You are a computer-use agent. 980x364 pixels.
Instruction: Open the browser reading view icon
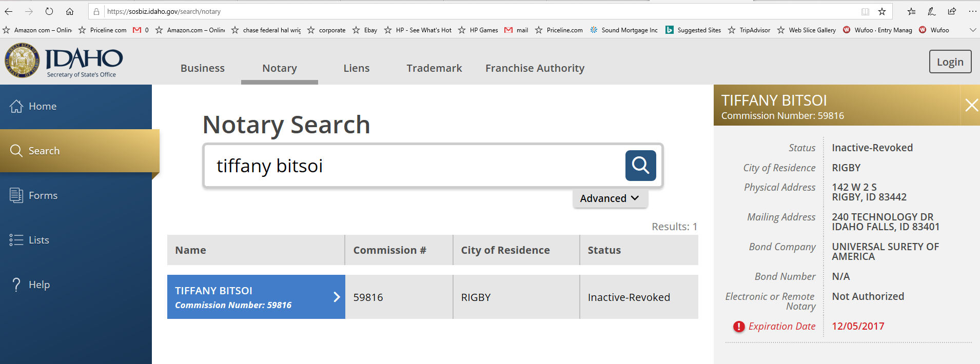click(865, 11)
